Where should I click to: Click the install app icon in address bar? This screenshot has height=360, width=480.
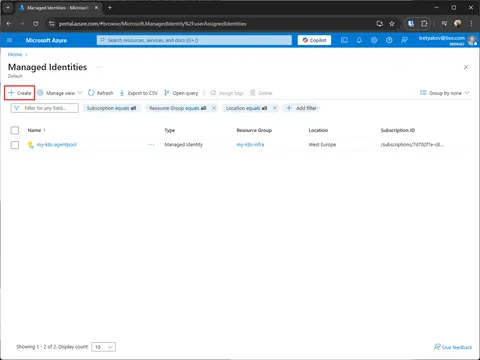[x=380, y=24]
